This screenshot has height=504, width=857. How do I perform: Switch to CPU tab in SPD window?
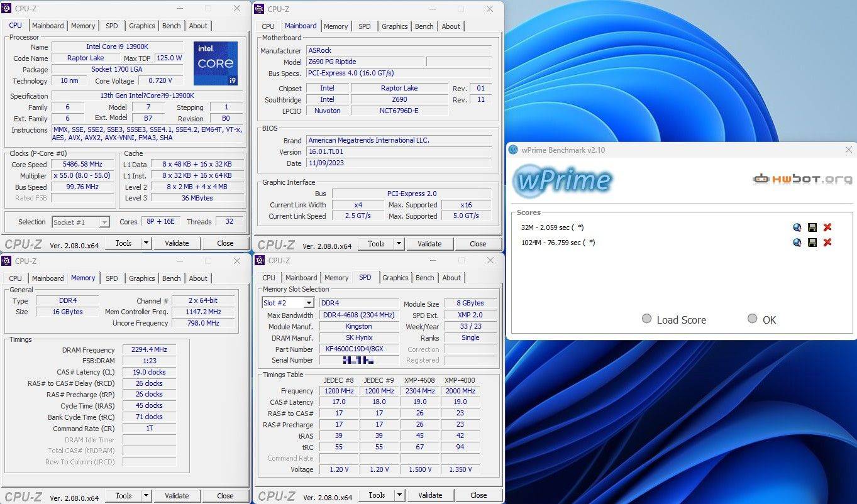point(269,278)
